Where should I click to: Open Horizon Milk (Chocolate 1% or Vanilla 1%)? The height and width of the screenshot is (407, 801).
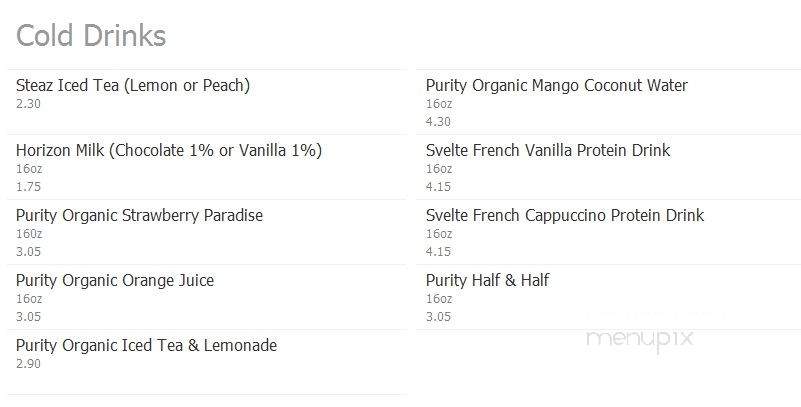(x=169, y=150)
